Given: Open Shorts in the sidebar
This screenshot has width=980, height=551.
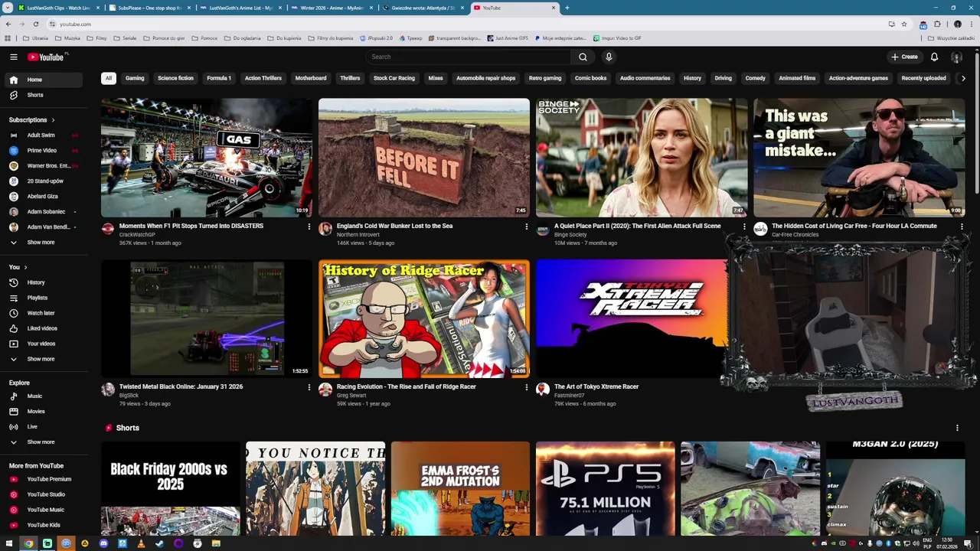Looking at the screenshot, I should click(44, 95).
